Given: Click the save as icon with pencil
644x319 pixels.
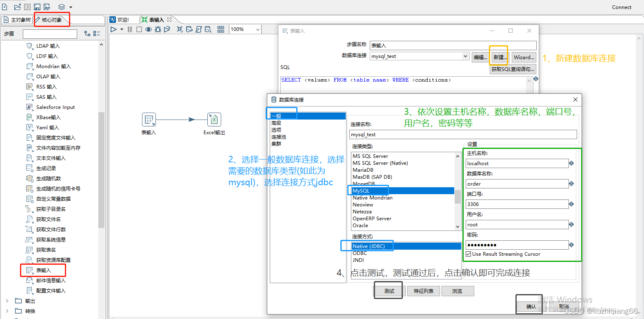Looking at the screenshot, I should point(47,7).
